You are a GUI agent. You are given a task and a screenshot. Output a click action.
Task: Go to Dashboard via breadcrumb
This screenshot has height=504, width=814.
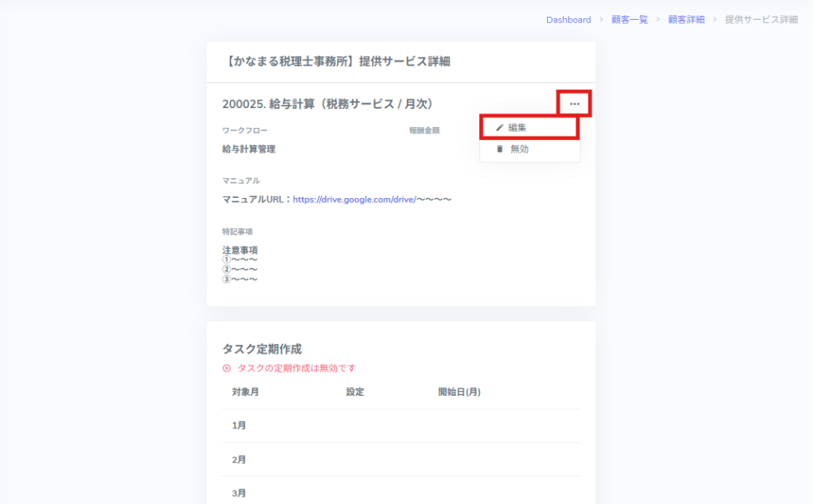coord(568,20)
